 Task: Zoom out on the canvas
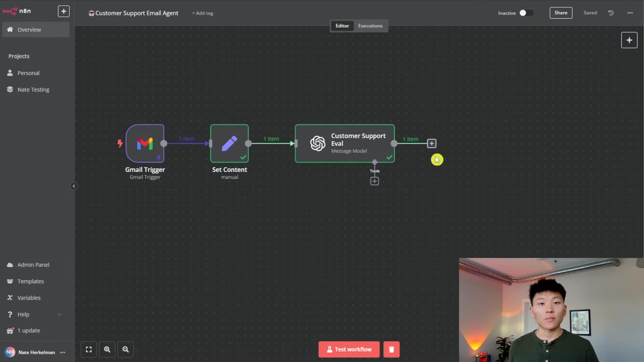tap(126, 350)
